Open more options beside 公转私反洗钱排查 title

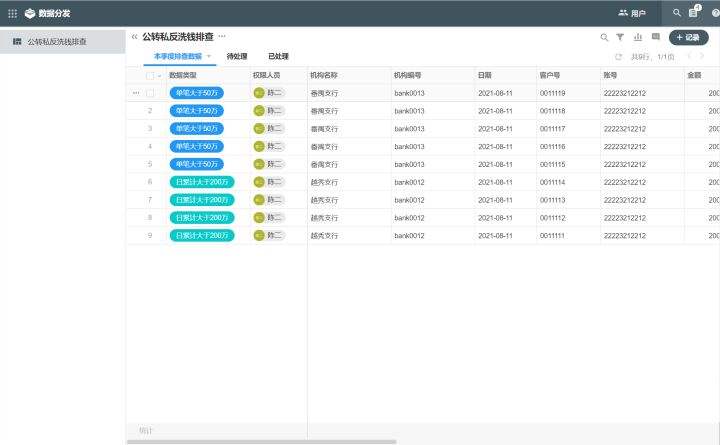[222, 37]
